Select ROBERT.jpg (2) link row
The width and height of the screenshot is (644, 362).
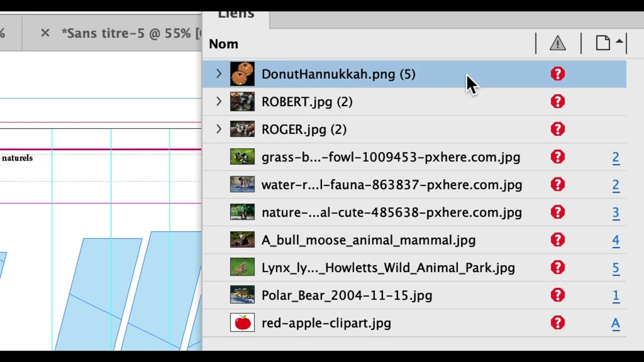pyautogui.click(x=415, y=102)
